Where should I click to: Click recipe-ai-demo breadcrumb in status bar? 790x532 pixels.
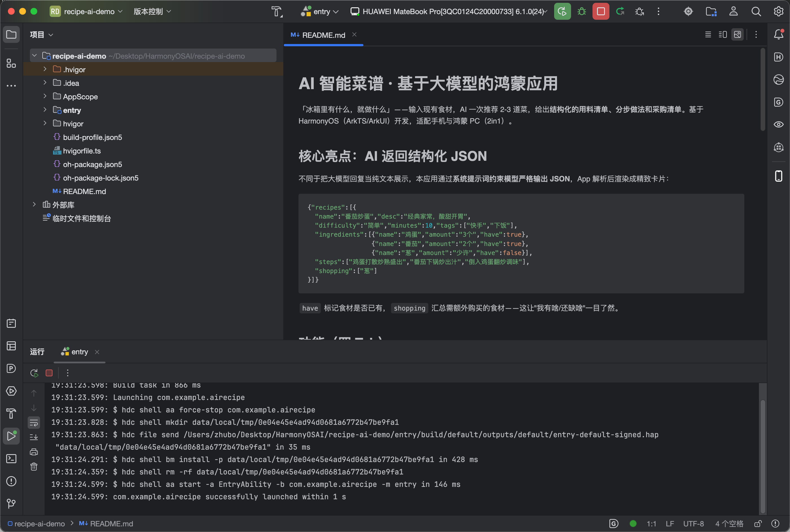coord(36,524)
